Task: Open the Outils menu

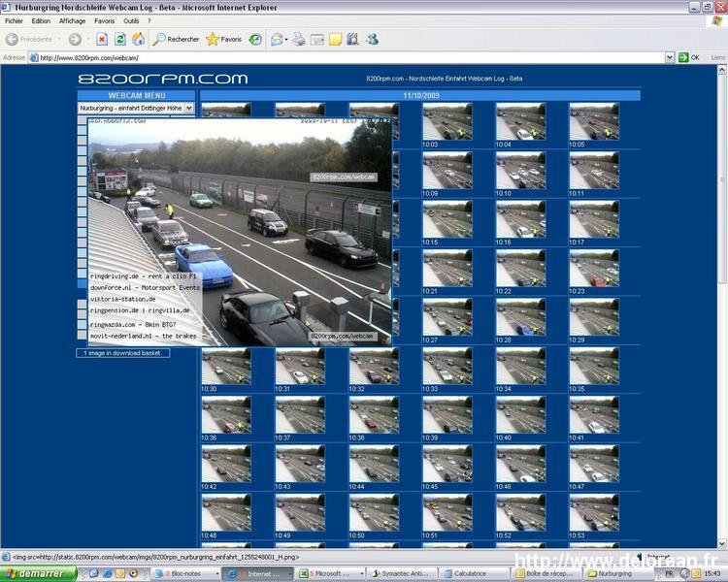Action: (131, 21)
